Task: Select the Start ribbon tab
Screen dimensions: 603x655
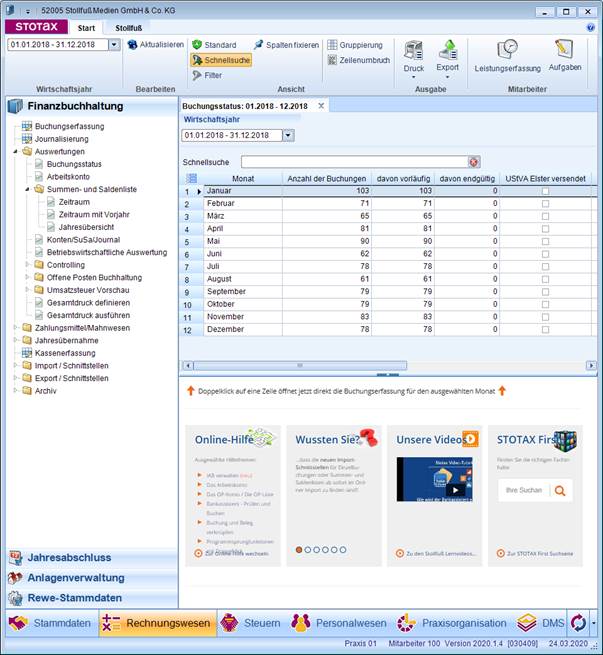Action: (x=86, y=28)
